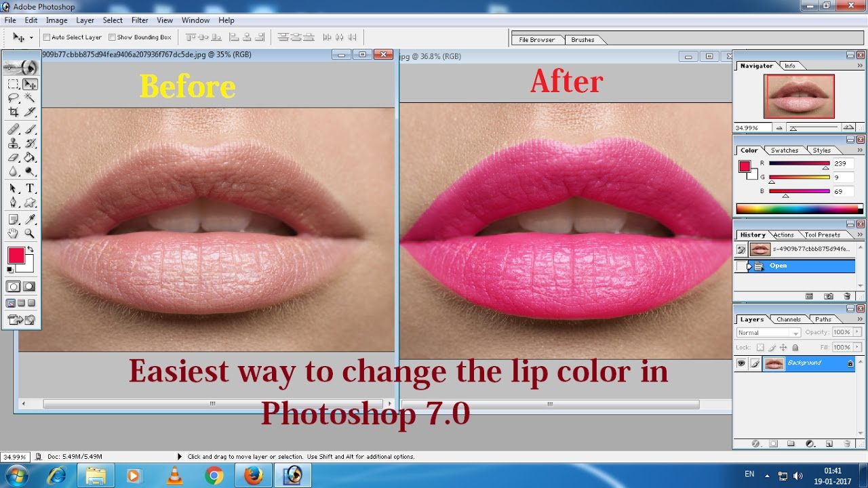
Task: Open the Normal blend mode dropdown
Action: tap(768, 333)
